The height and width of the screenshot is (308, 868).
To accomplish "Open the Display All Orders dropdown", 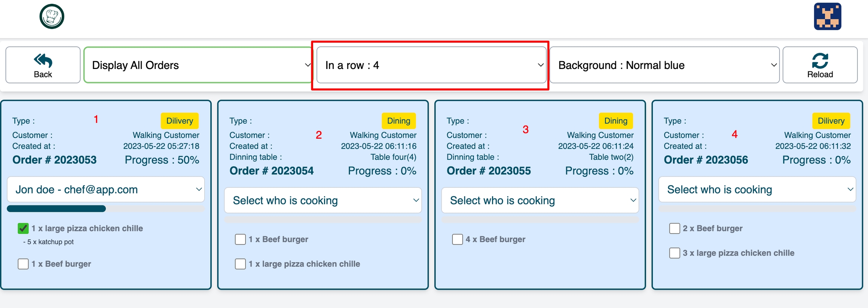I will [198, 65].
